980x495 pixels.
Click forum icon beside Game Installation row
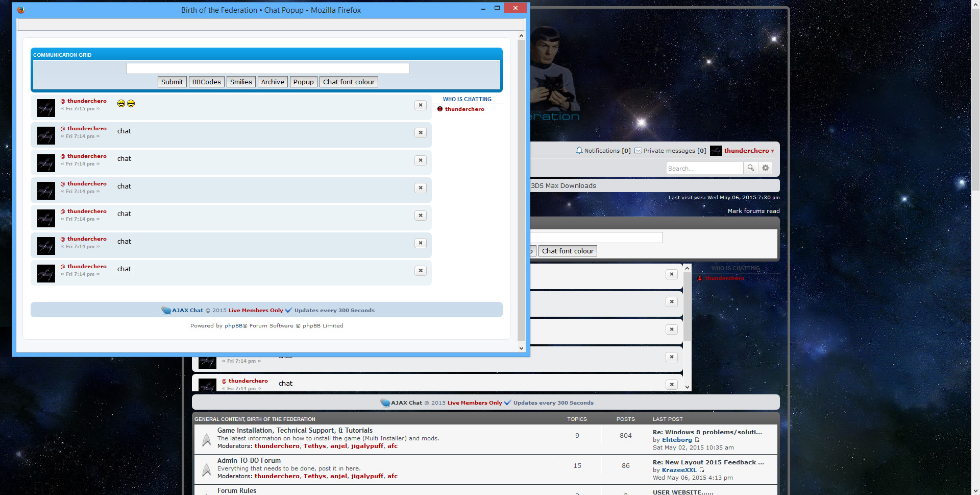tap(206, 440)
